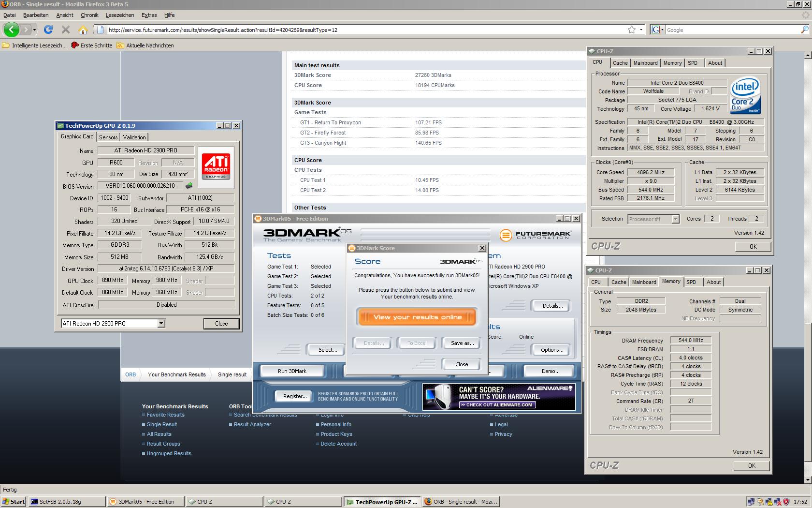This screenshot has height=508, width=812.
Task: Switch to ORB Firefox taskbar item
Action: point(461,502)
